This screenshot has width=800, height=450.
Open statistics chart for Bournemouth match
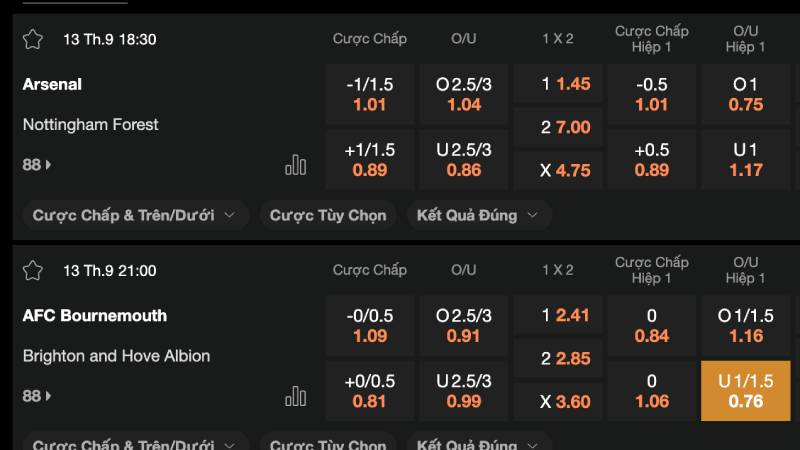coord(295,396)
